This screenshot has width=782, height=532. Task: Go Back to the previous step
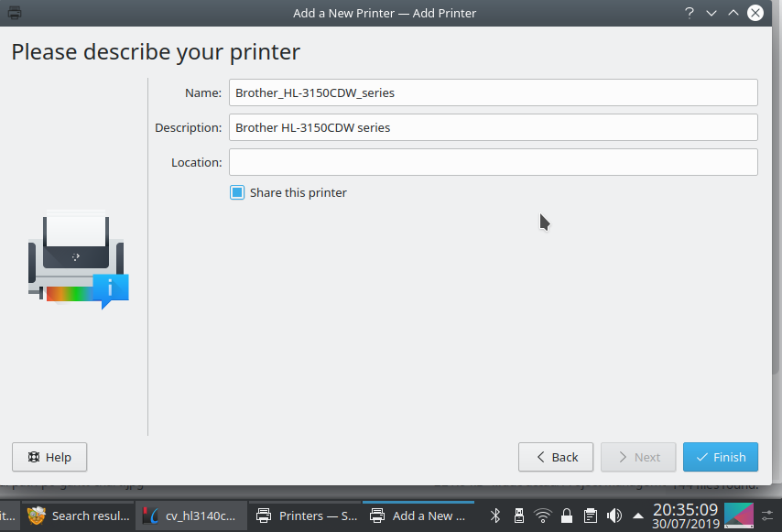[556, 457]
